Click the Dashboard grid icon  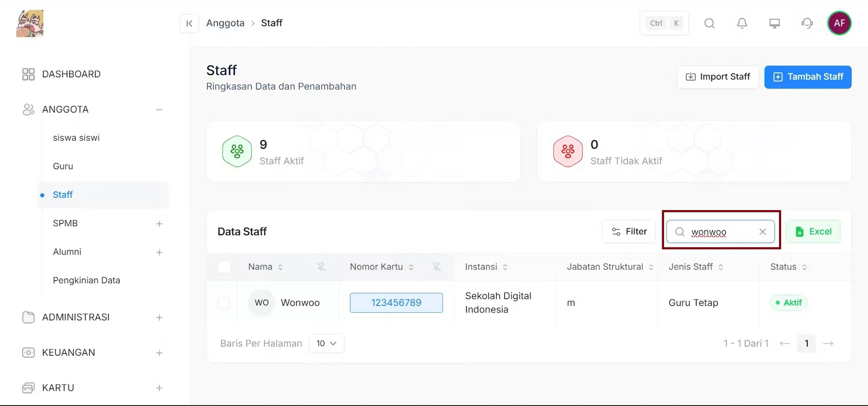[x=28, y=74]
